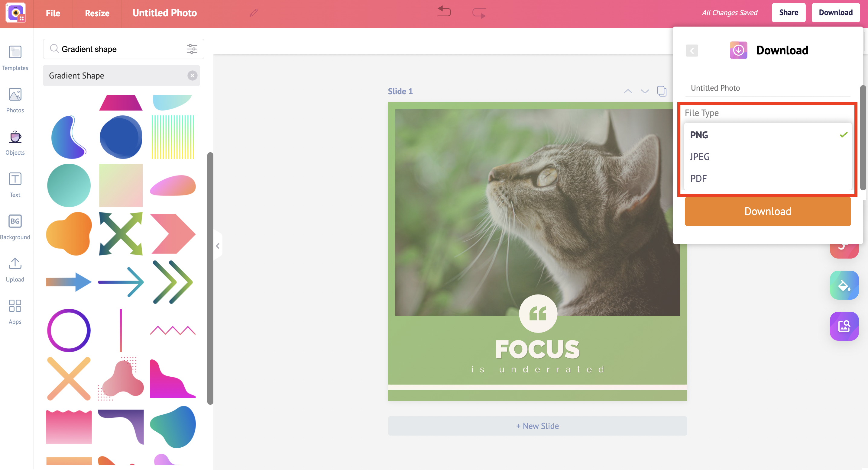The width and height of the screenshot is (868, 470).
Task: Collapse the slide navigation downward arrow
Action: click(644, 92)
